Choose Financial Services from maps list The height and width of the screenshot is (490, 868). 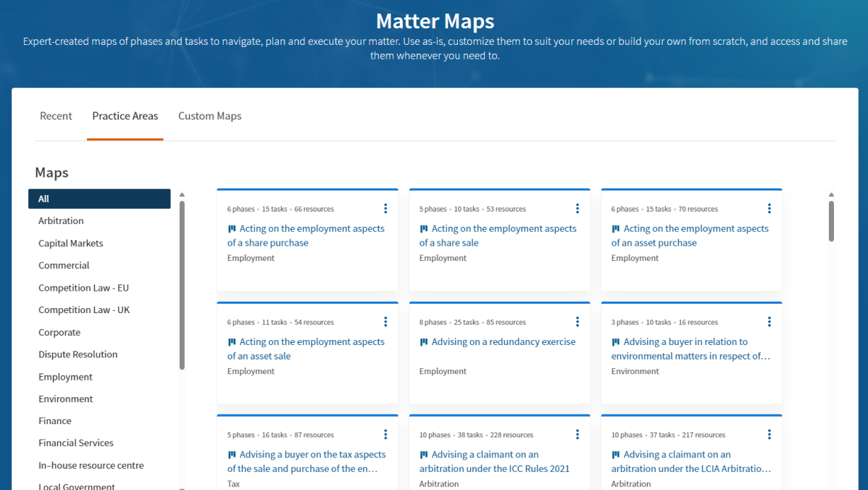point(75,443)
